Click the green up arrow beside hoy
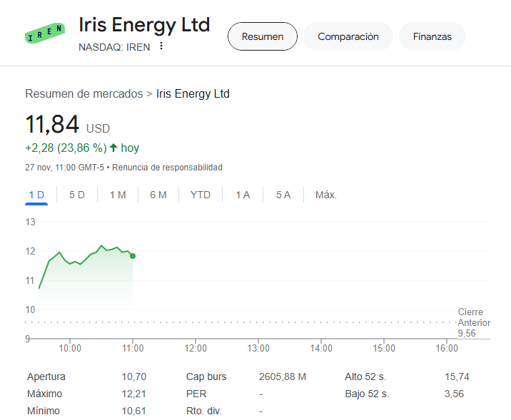The image size is (511, 420). tap(113, 148)
